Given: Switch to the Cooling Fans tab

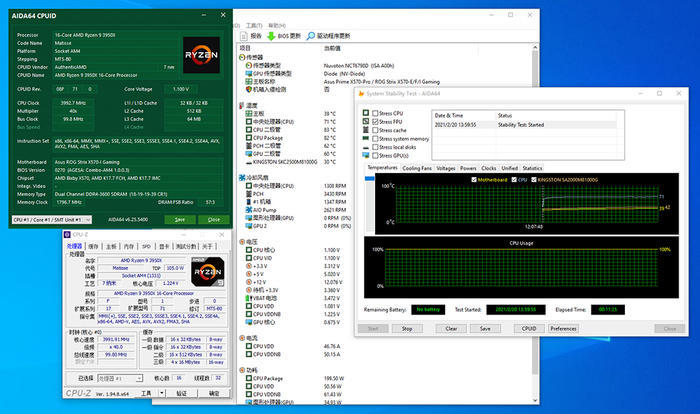Looking at the screenshot, I should 417,168.
